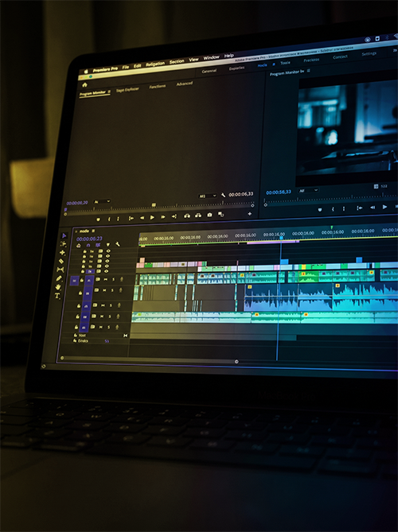
Task: Toggle timeline snap magnet icon
Action: click(88, 245)
